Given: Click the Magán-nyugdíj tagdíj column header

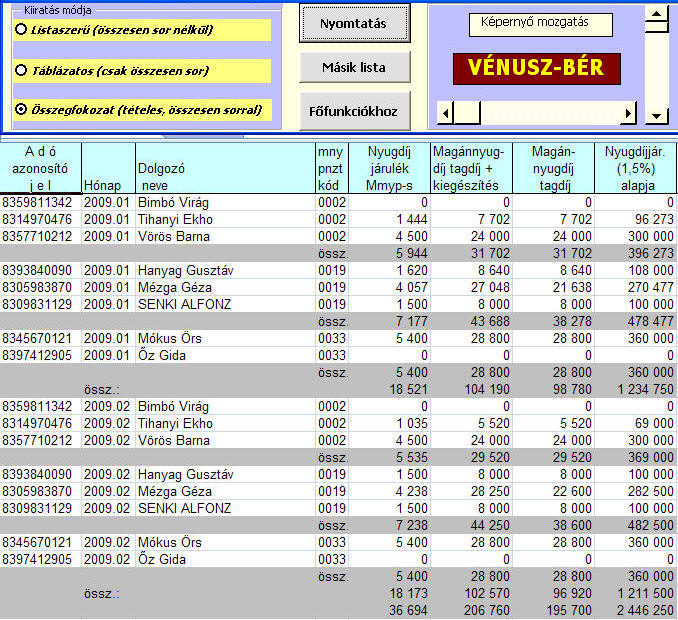Looking at the screenshot, I should coord(553,168).
